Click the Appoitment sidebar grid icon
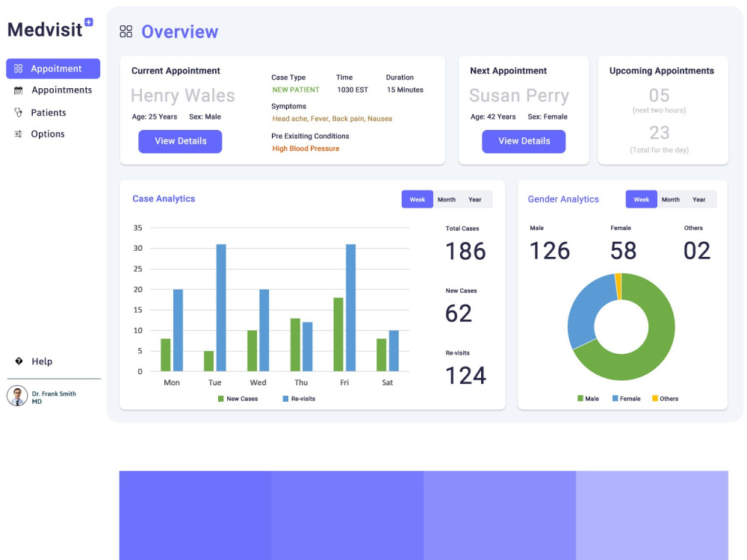Viewport: 747px width, 560px height. 18,69
